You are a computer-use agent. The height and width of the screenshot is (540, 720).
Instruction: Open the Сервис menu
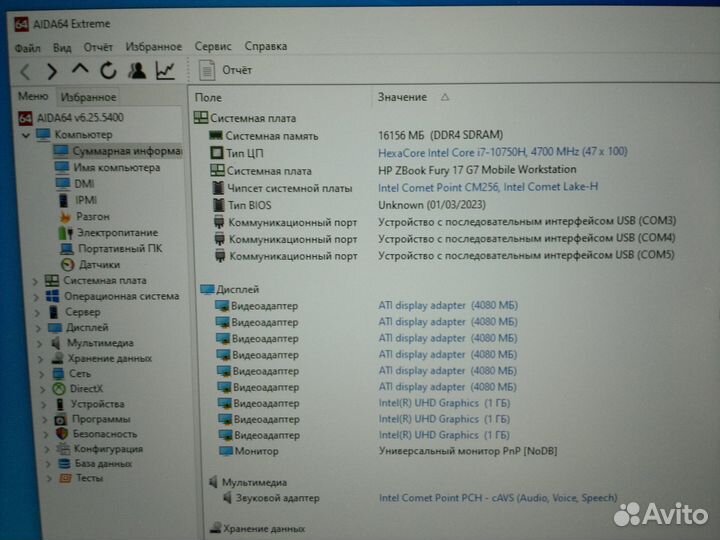pos(213,46)
